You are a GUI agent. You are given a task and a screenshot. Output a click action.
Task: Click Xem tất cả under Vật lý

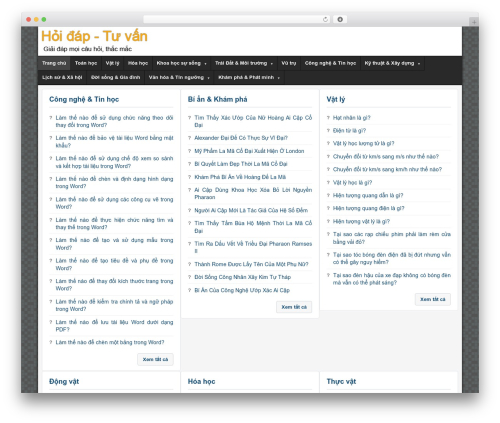(x=433, y=299)
